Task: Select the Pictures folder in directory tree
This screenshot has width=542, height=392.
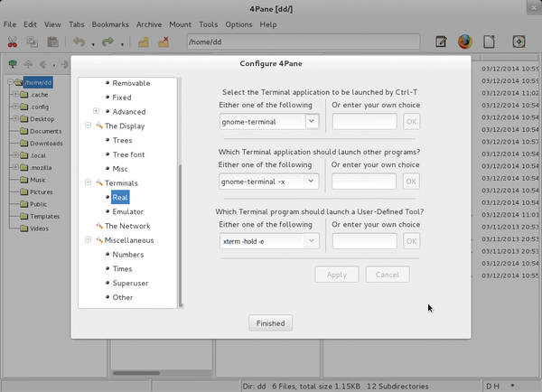Action: click(42, 192)
